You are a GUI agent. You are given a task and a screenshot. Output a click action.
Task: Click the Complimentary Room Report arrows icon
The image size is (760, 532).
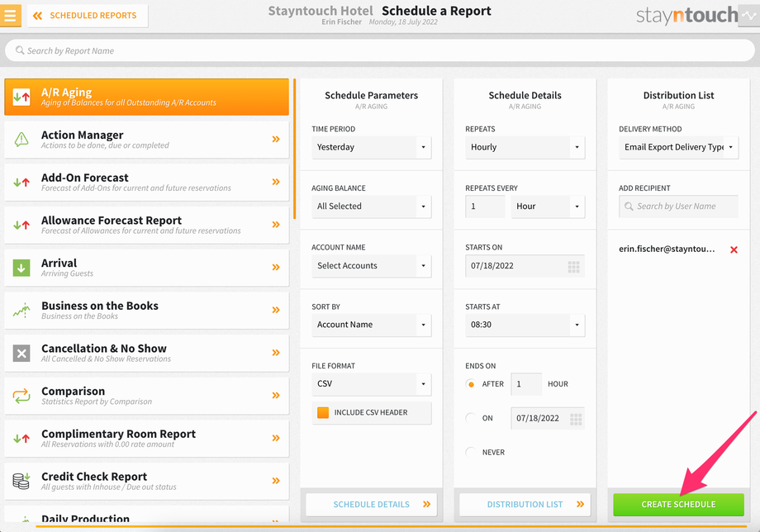(21, 439)
